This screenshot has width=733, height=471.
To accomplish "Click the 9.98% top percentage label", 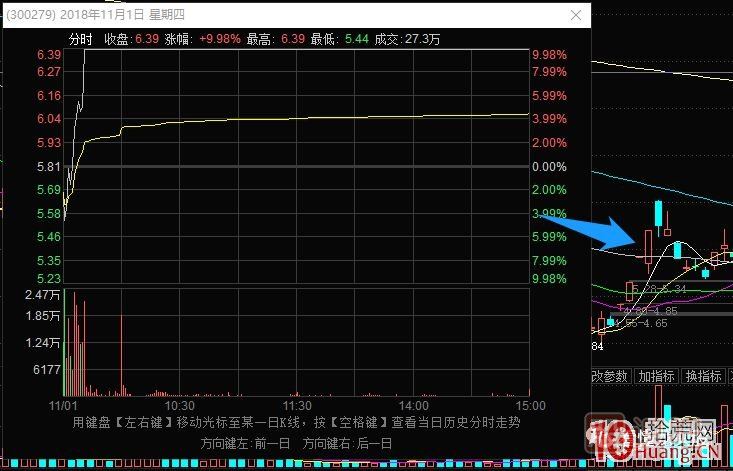I will [549, 55].
